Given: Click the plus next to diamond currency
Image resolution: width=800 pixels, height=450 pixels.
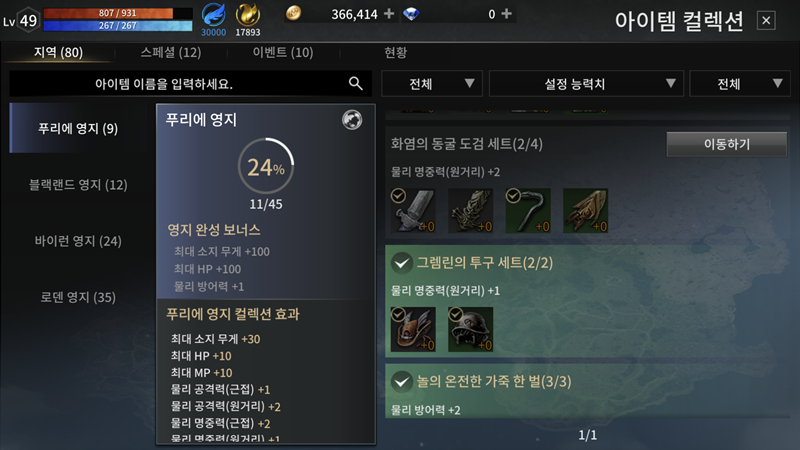Looking at the screenshot, I should pyautogui.click(x=506, y=14).
